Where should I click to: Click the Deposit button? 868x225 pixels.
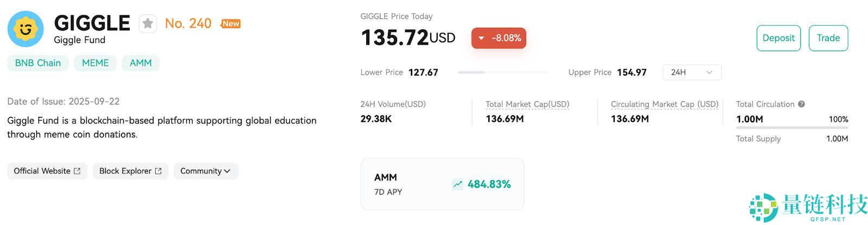click(778, 38)
